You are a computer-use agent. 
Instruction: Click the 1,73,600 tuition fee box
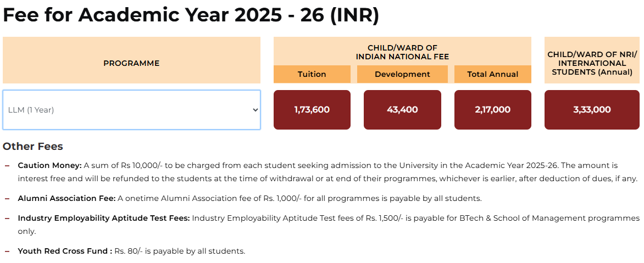point(312,110)
